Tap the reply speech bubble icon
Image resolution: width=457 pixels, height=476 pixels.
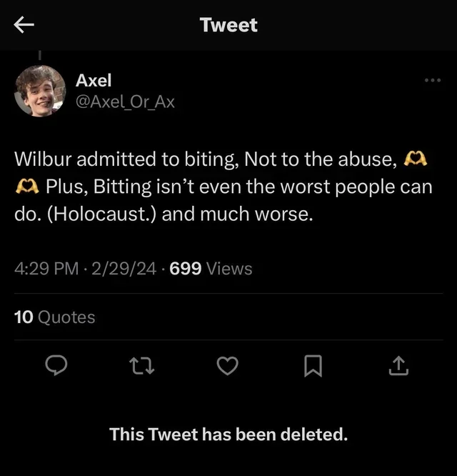(56, 365)
